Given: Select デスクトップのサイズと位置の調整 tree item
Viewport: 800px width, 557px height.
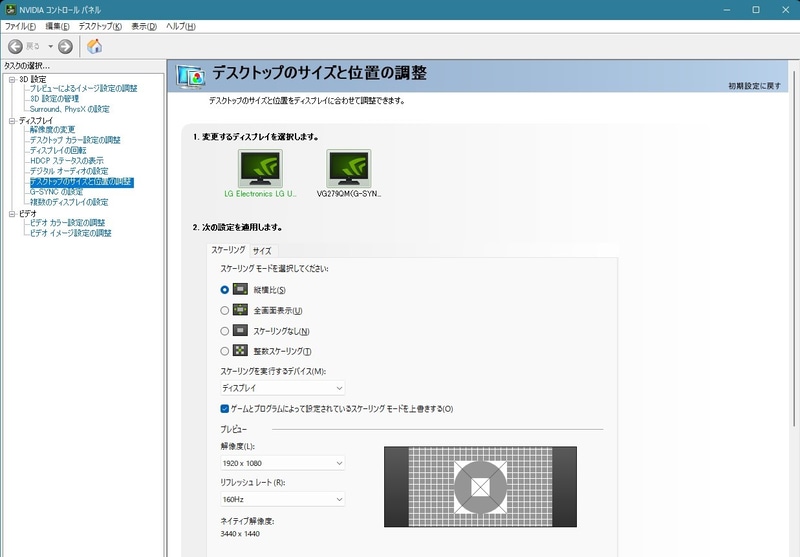Looking at the screenshot, I should pos(82,182).
